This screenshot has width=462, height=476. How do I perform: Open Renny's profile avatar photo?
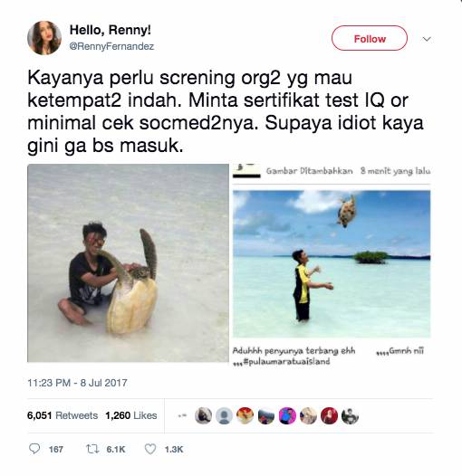(x=44, y=38)
